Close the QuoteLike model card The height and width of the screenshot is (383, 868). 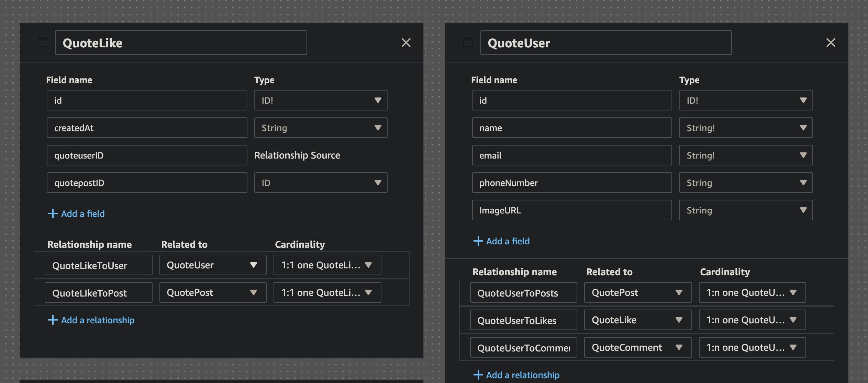coord(406,43)
